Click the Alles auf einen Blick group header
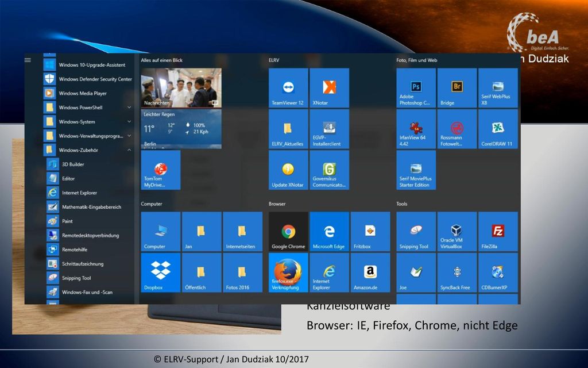 [161, 60]
